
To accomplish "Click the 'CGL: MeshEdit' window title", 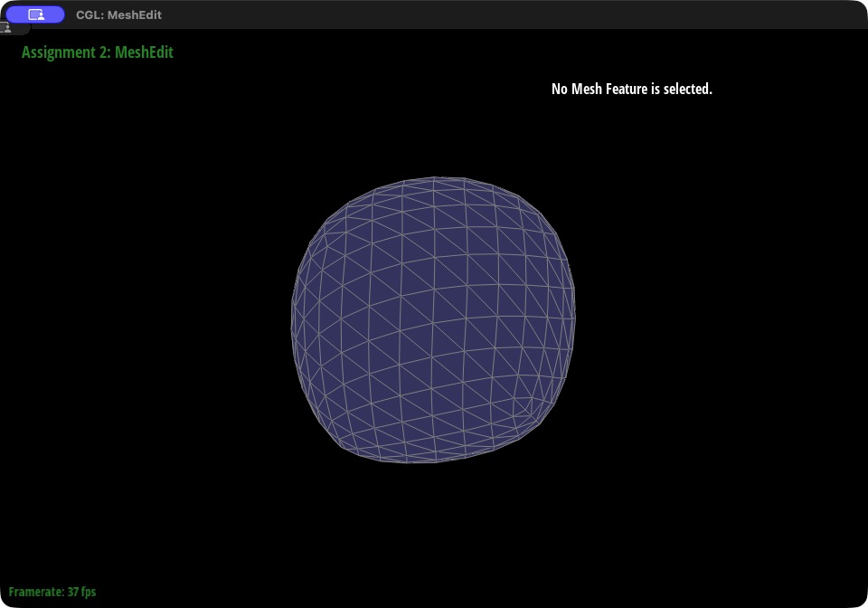I will (118, 15).
